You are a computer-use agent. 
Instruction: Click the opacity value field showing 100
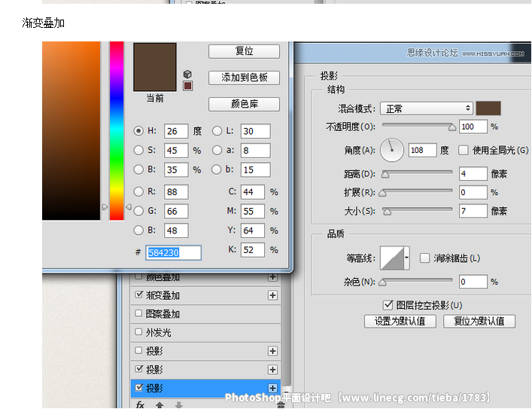[x=473, y=127]
